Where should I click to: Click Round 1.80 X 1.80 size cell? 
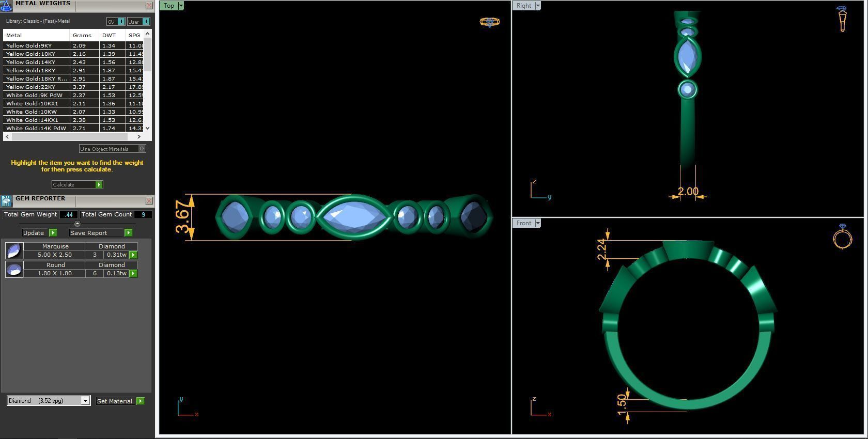coord(54,273)
